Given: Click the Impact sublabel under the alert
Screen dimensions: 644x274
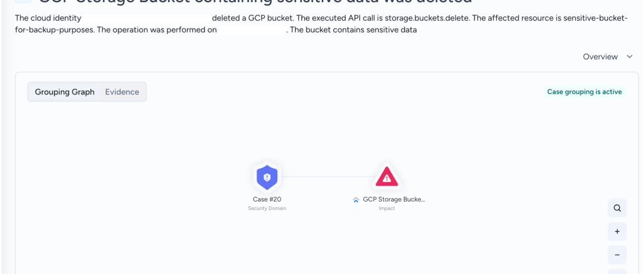Looking at the screenshot, I should (x=386, y=208).
